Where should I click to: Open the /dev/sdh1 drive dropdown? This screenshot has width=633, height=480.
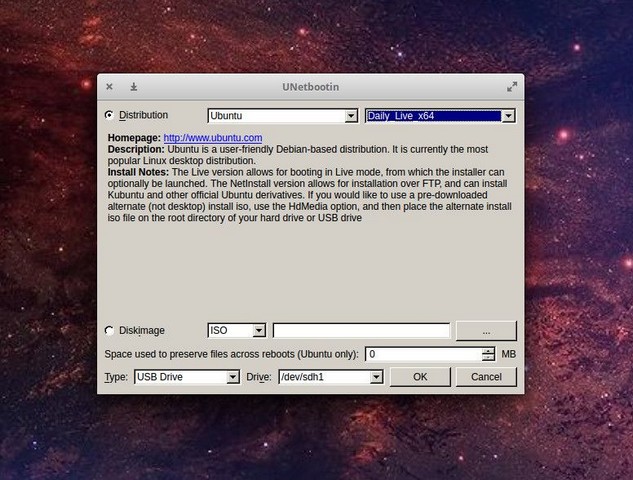pyautogui.click(x=331, y=377)
